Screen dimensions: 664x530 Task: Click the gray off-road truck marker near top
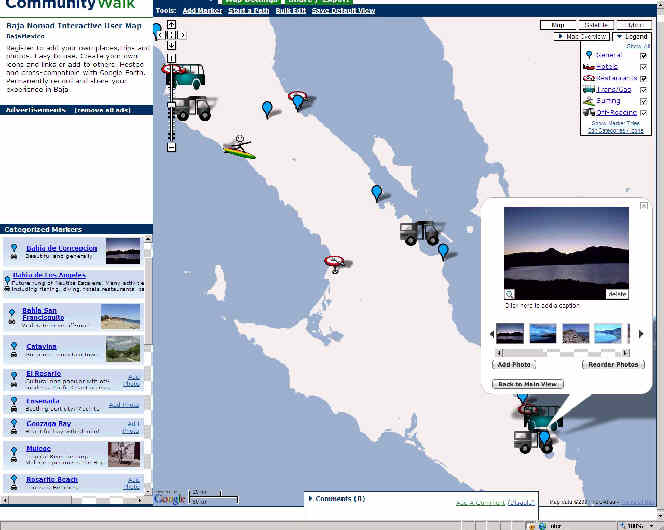click(x=192, y=108)
